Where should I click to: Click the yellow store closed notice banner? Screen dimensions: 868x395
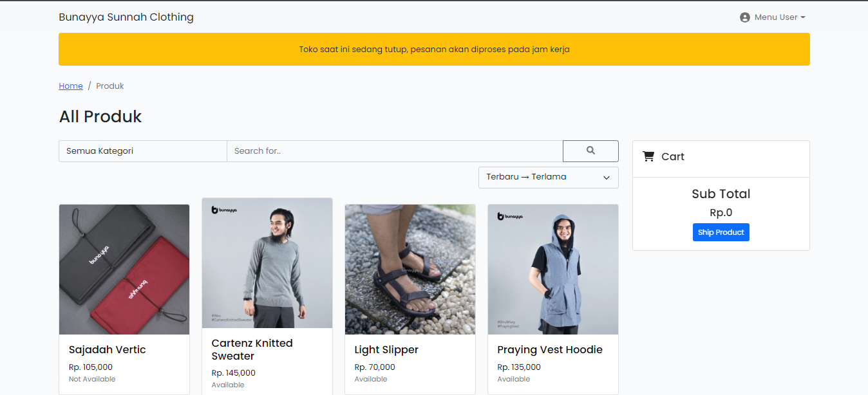point(434,50)
